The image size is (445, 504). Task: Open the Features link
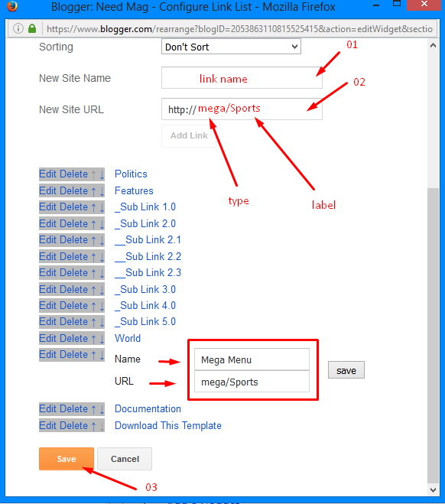point(134,191)
